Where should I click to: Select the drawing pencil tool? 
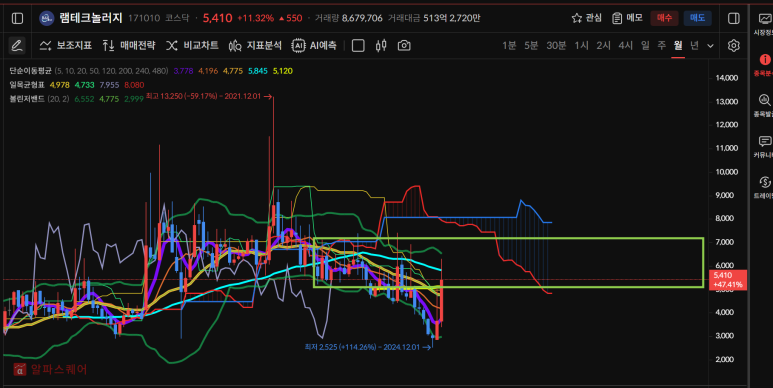[x=17, y=45]
